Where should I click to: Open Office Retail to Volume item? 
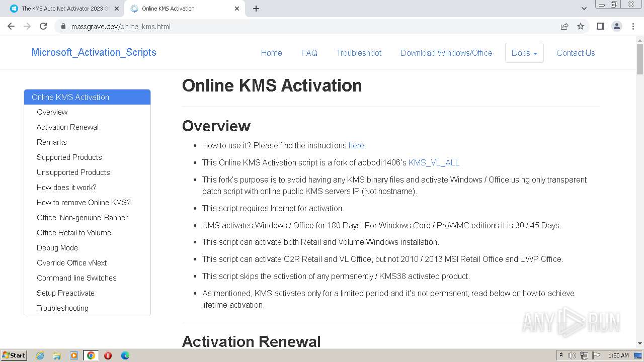point(87,233)
